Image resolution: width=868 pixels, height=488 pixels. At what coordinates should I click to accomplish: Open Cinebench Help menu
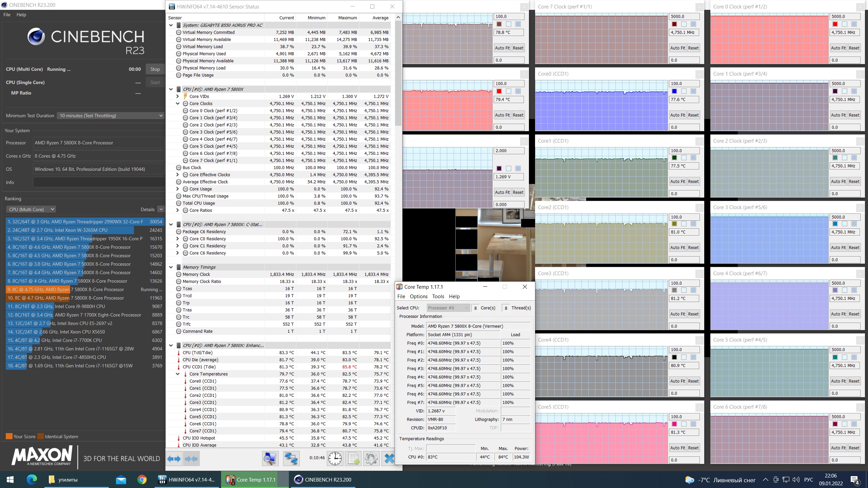coord(21,15)
